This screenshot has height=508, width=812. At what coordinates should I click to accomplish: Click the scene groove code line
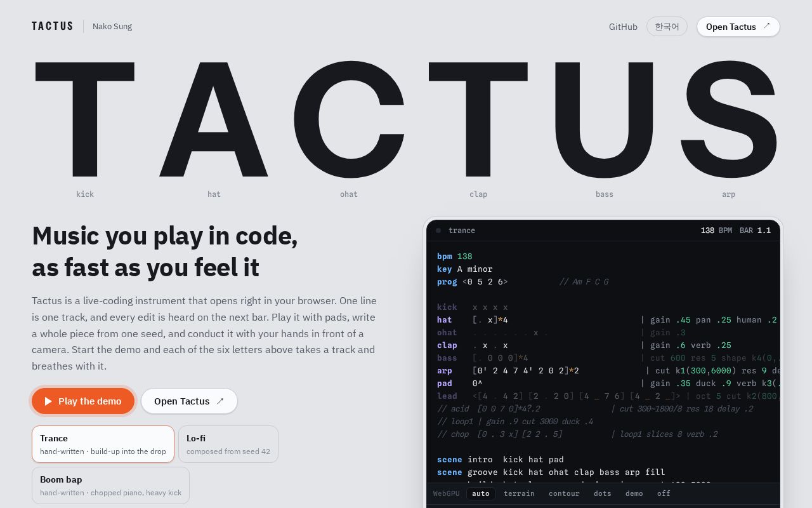pos(551,472)
